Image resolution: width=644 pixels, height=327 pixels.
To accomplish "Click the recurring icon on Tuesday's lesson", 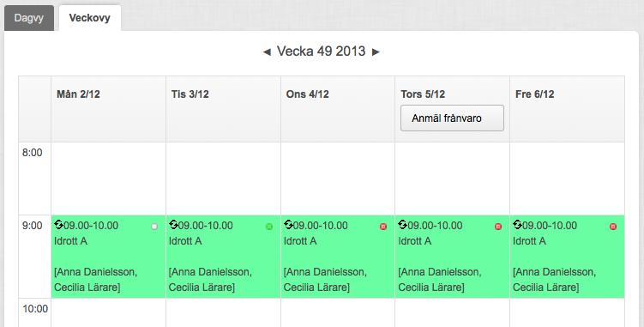I will tap(173, 225).
